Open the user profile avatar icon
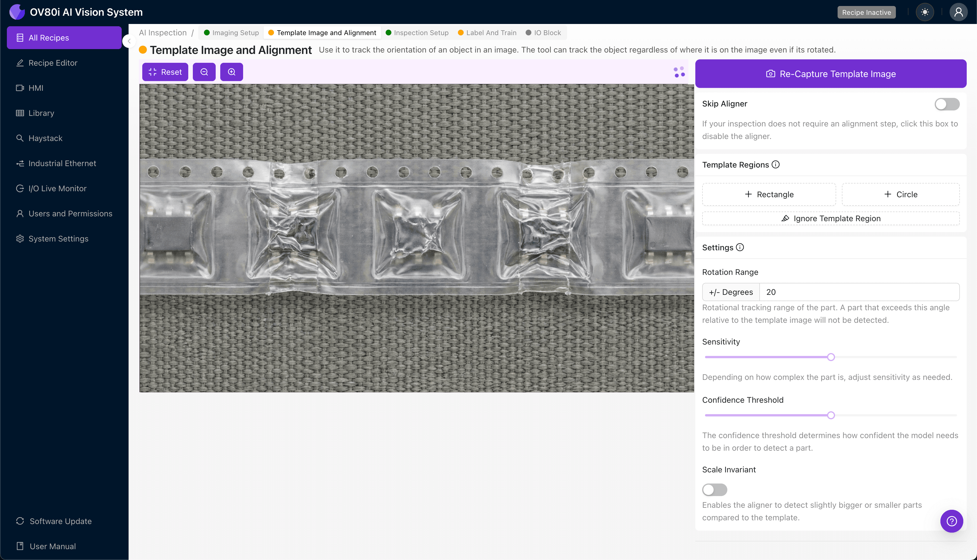Image resolution: width=977 pixels, height=560 pixels. 958,12
